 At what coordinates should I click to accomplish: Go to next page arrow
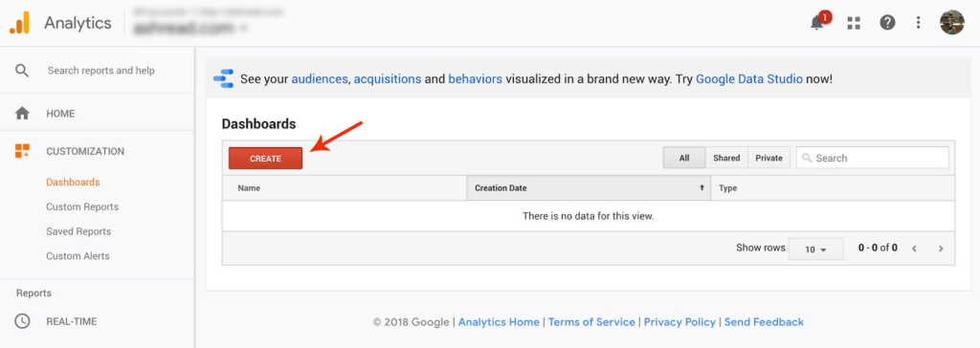point(941,249)
